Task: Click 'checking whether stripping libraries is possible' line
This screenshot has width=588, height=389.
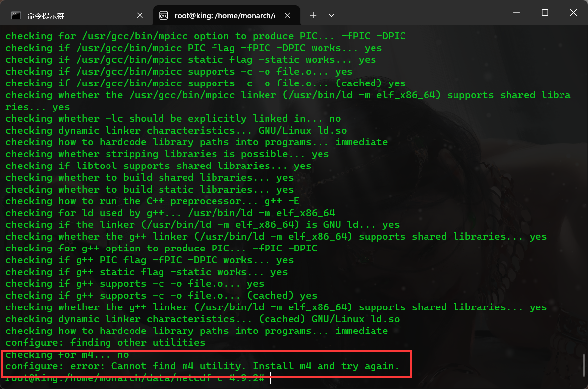Action: pos(167,154)
